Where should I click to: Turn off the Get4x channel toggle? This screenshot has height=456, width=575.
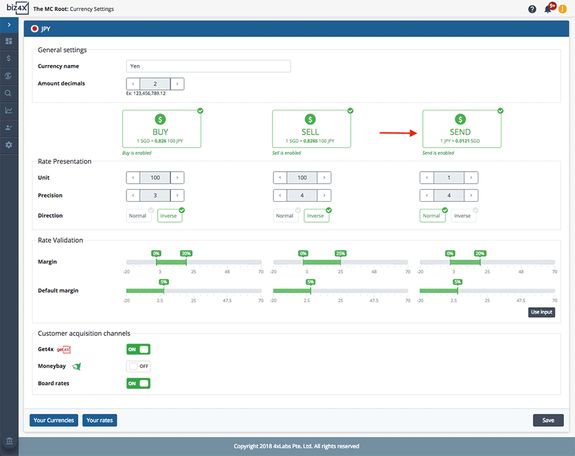coord(138,349)
